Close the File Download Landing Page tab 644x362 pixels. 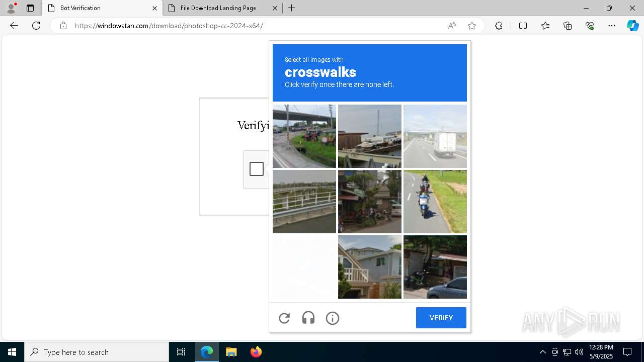click(275, 8)
